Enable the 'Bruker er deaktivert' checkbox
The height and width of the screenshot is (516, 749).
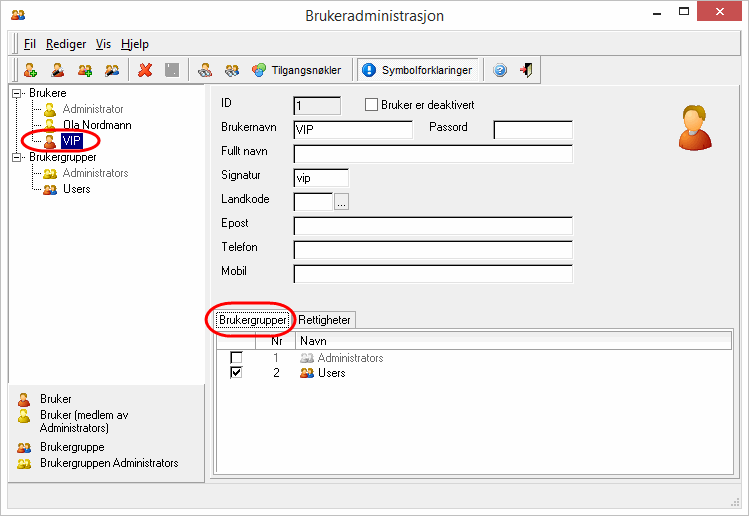372,104
